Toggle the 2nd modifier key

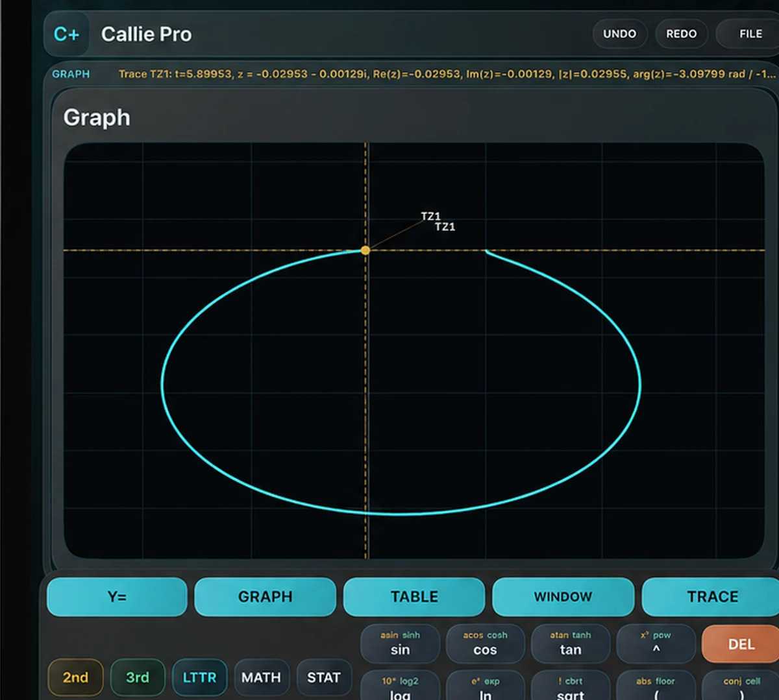click(75, 678)
